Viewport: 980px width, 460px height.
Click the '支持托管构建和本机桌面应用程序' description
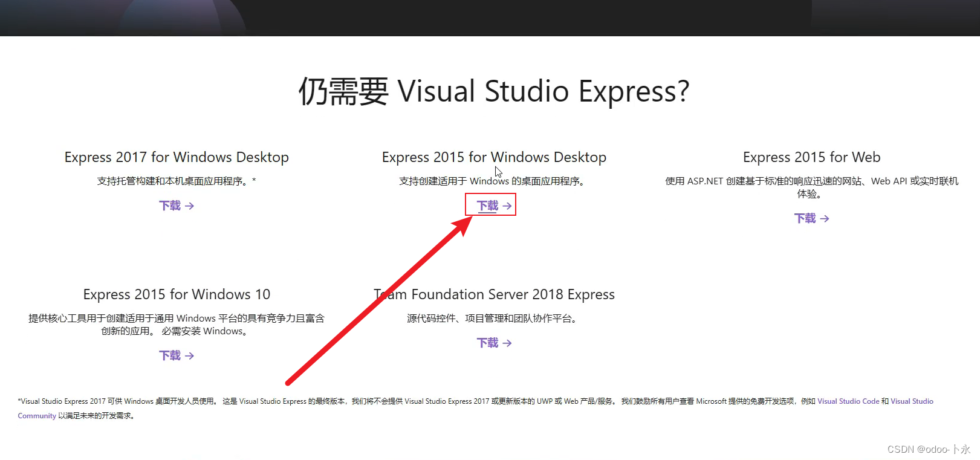pos(177,181)
